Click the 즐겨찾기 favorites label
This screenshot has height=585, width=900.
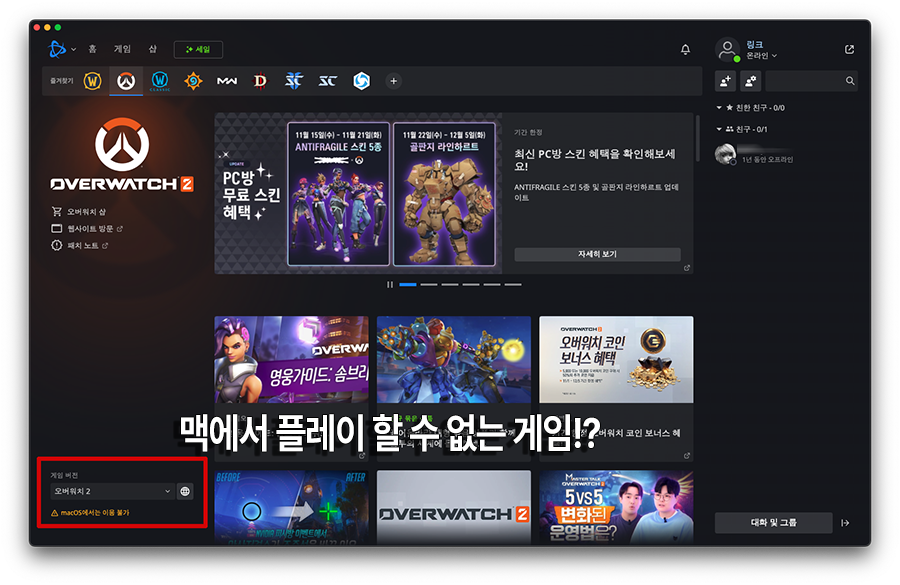click(61, 81)
